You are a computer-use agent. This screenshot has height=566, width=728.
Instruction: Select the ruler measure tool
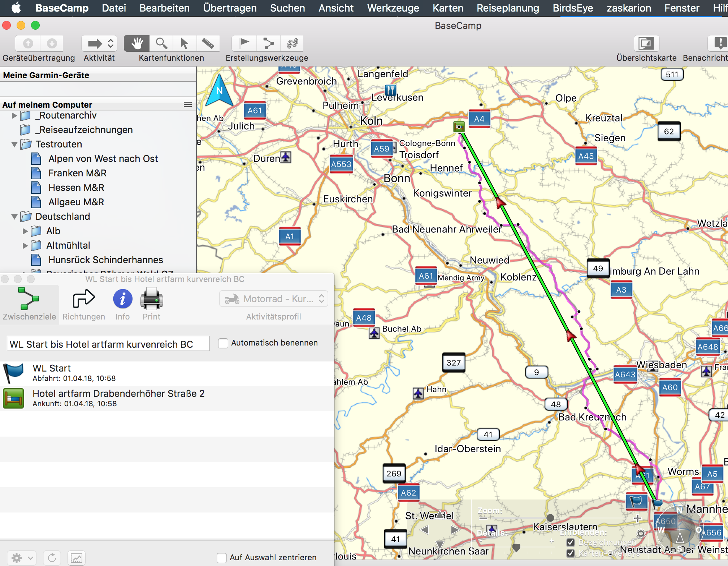pos(208,44)
